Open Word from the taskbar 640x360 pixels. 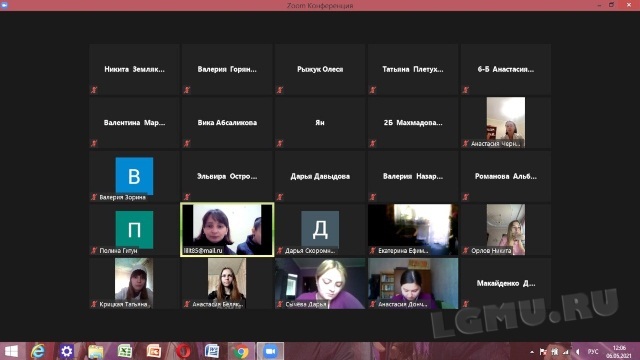pyautogui.click(x=212, y=351)
